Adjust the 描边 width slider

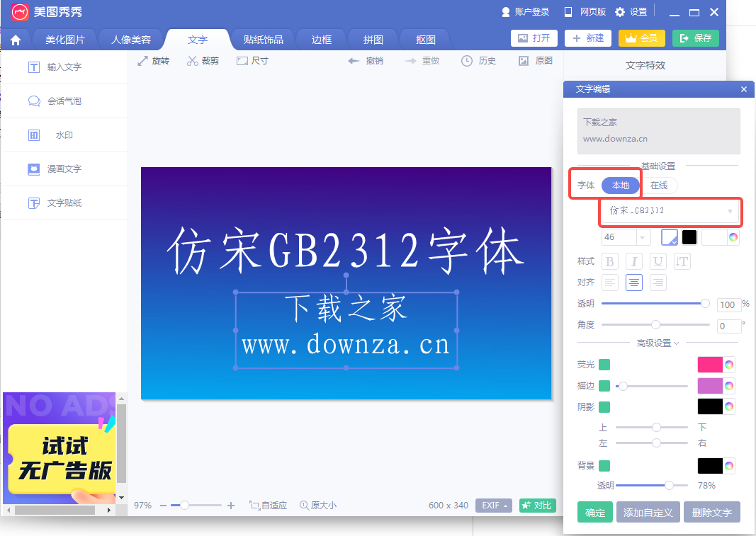tap(651, 386)
